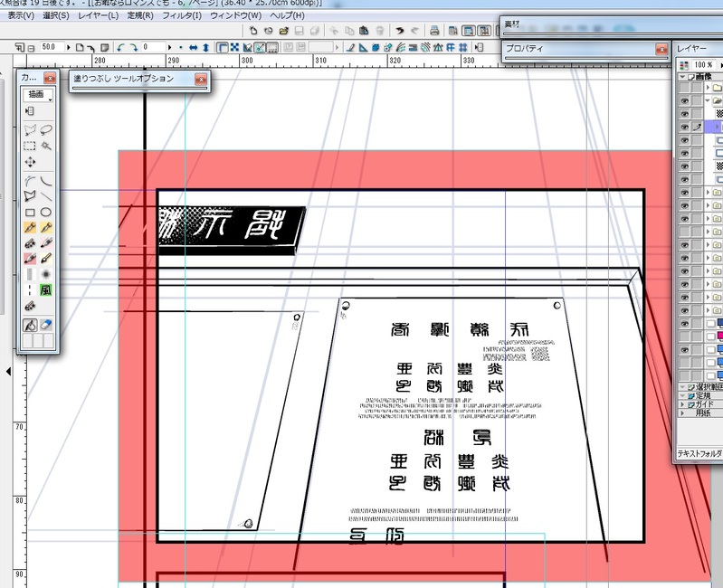723x588 pixels.
Task: Flip the view horizontally
Action: coord(194,47)
